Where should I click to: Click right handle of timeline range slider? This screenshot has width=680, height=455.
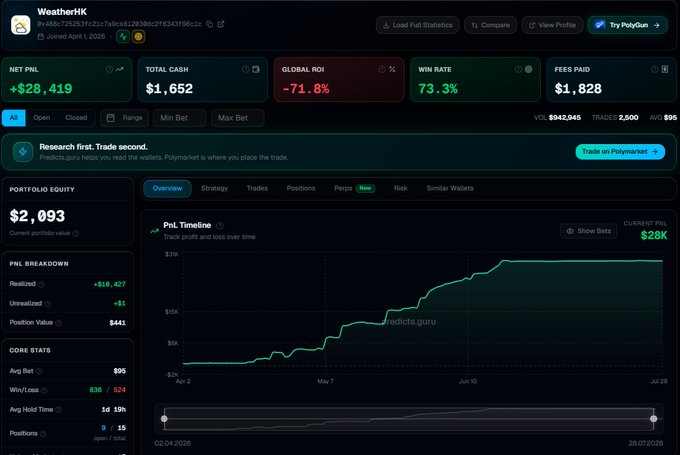pyautogui.click(x=654, y=419)
